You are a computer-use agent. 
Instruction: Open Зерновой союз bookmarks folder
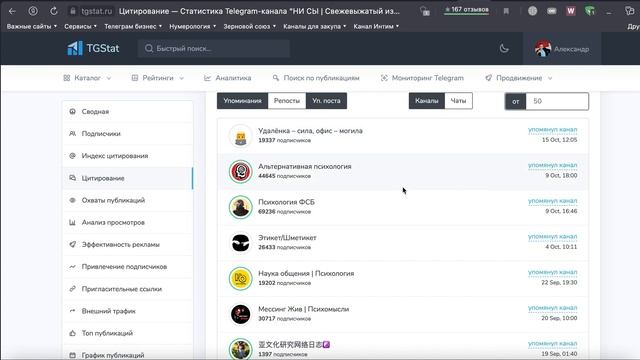[249, 26]
